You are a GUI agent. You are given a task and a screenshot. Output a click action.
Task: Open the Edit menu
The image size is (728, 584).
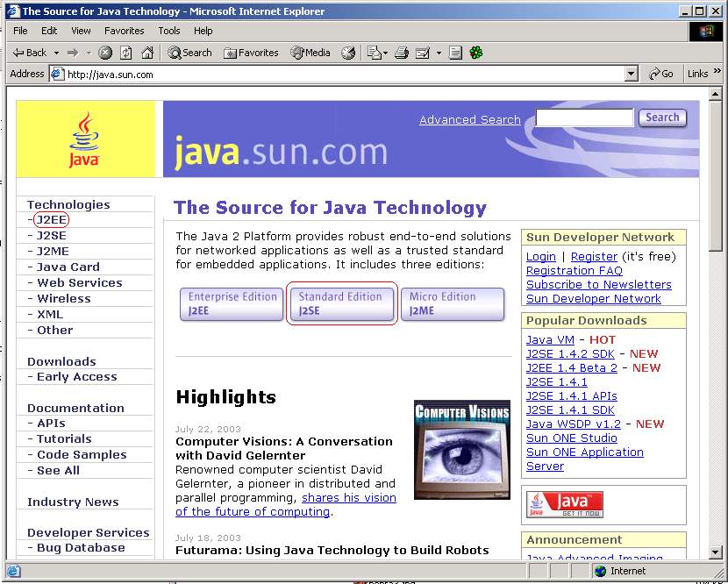coord(49,31)
